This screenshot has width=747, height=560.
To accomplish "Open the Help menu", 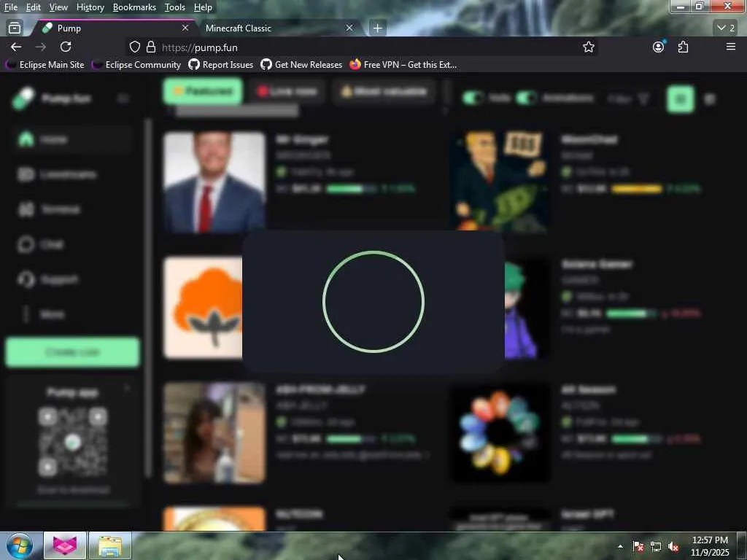I will coord(203,7).
